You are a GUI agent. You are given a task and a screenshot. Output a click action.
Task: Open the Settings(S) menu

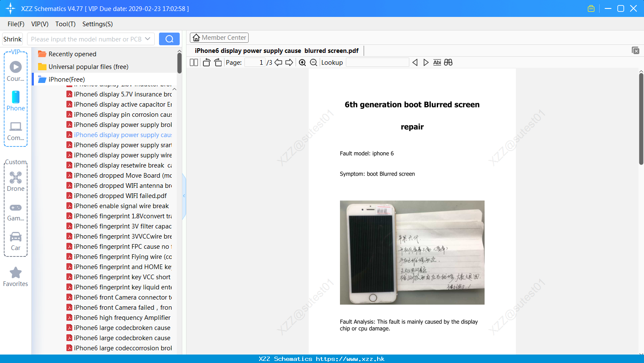(98, 24)
